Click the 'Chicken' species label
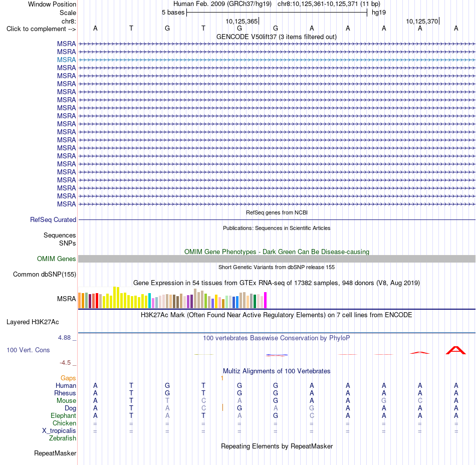The image size is (476, 465). click(64, 423)
